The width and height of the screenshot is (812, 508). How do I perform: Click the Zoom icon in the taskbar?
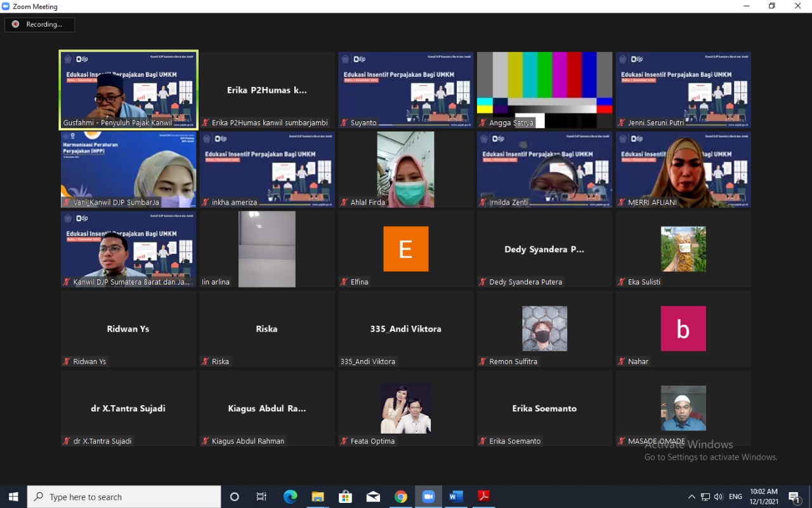pyautogui.click(x=428, y=497)
